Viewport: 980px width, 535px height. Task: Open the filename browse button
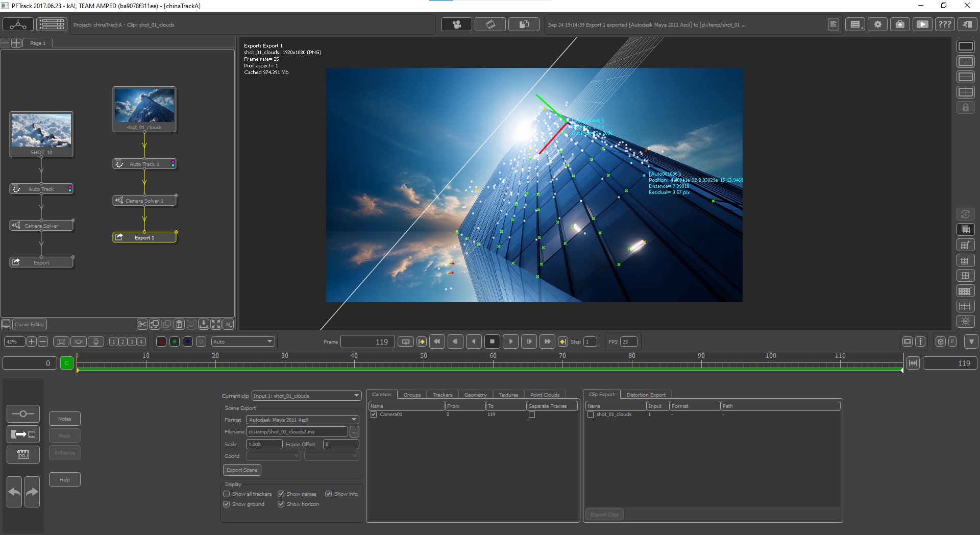pyautogui.click(x=354, y=432)
